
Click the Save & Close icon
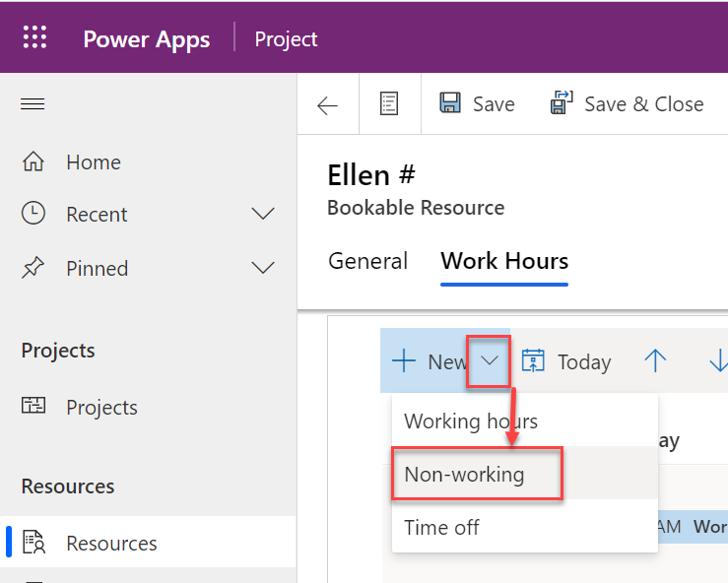(562, 104)
